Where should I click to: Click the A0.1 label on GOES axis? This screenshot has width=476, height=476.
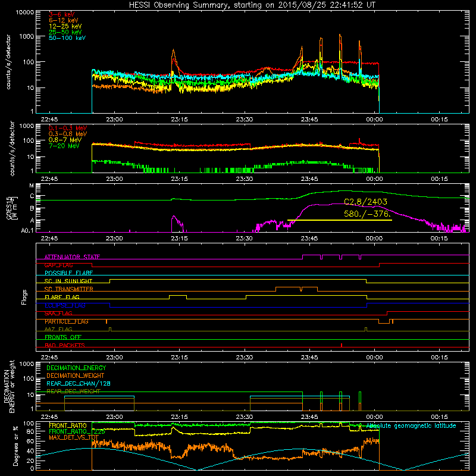[27, 230]
